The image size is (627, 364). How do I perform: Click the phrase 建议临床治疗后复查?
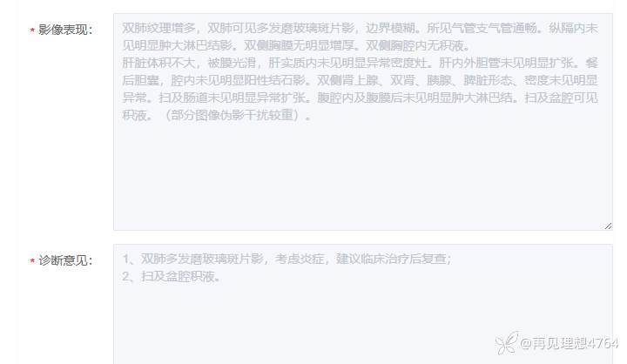coord(393,259)
